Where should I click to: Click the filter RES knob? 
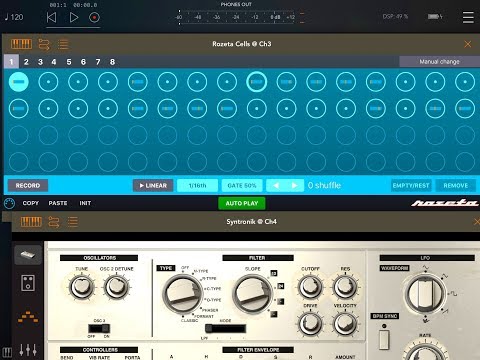point(345,287)
